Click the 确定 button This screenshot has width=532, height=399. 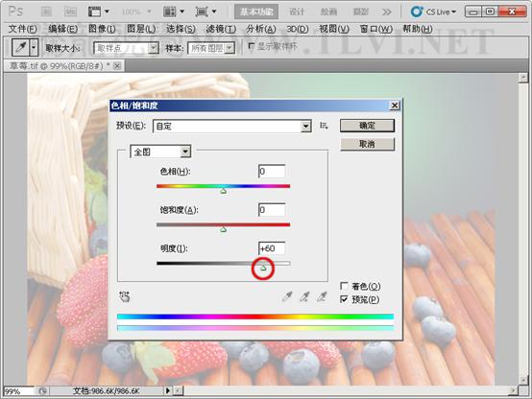367,126
